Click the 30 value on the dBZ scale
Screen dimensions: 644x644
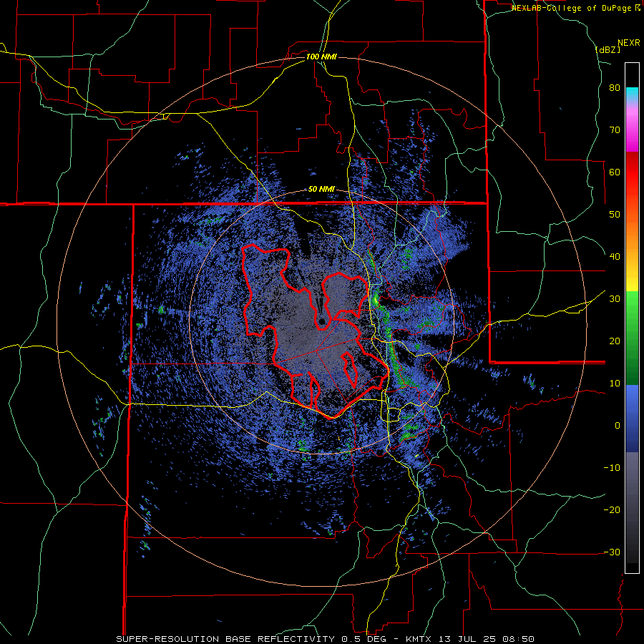click(615, 299)
